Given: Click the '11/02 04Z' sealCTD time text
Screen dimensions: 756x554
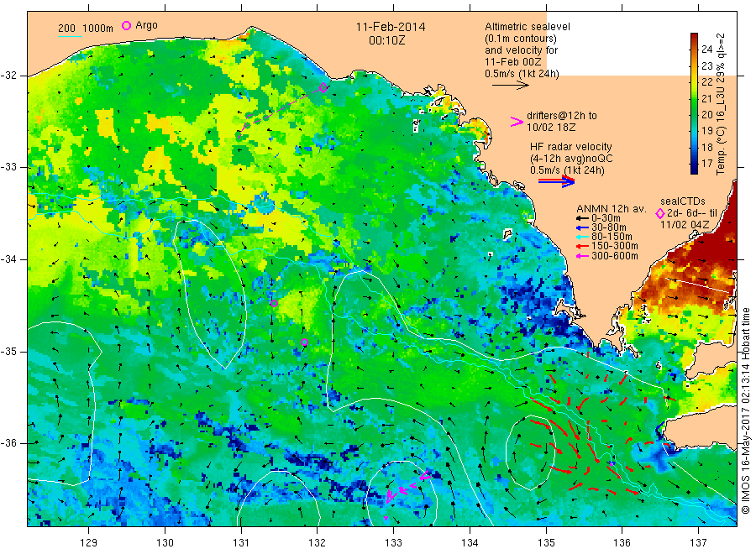Looking at the screenshot, I should 685,225.
